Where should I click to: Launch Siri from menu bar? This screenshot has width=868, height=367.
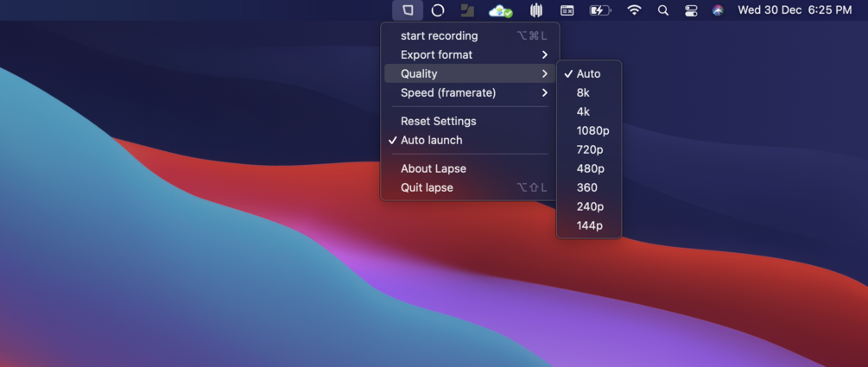point(718,10)
